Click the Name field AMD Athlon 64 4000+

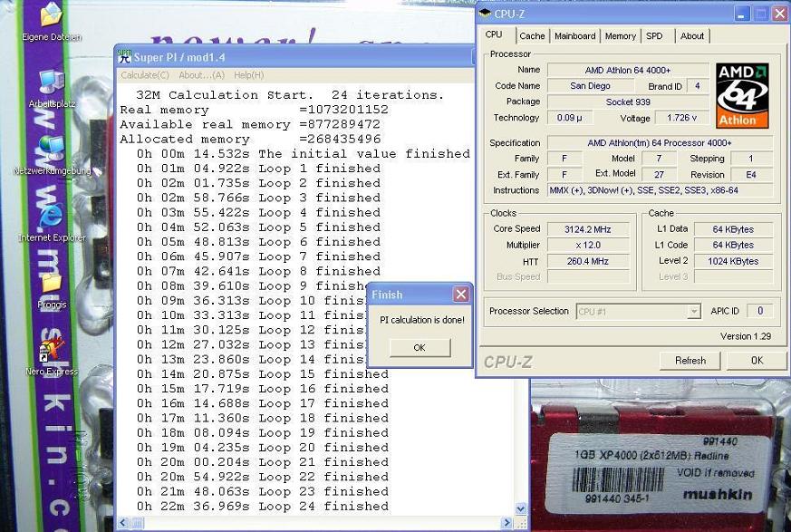628,70
